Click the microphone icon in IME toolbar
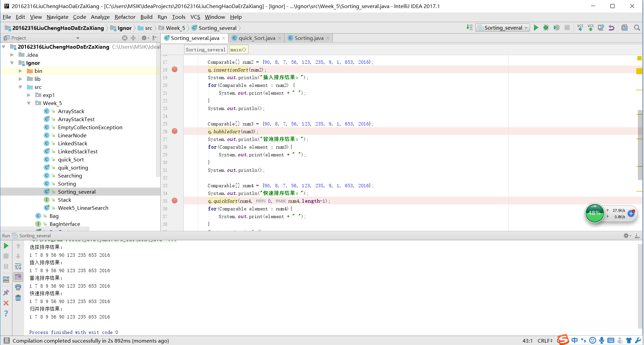Screen dimensions: 644x345 pos(602,340)
